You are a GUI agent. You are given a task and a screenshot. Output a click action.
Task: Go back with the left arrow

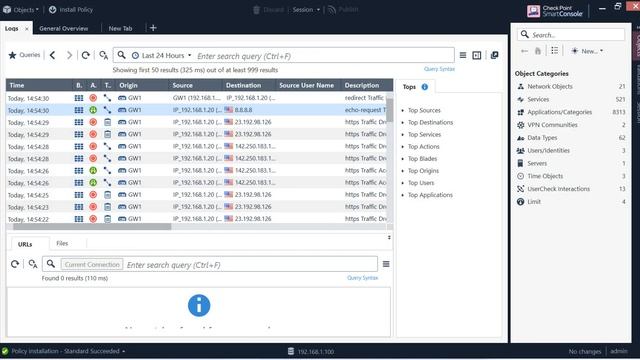tap(53, 55)
